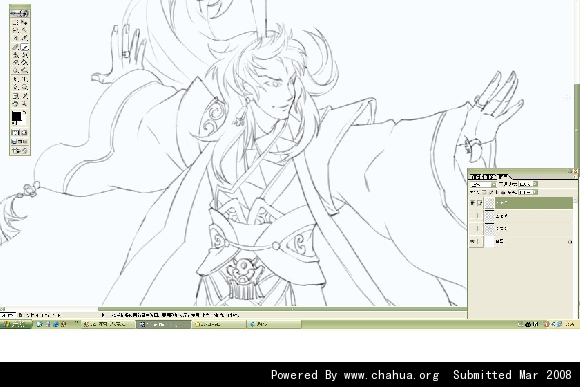Switch to Quick Mask mode

click(x=24, y=132)
